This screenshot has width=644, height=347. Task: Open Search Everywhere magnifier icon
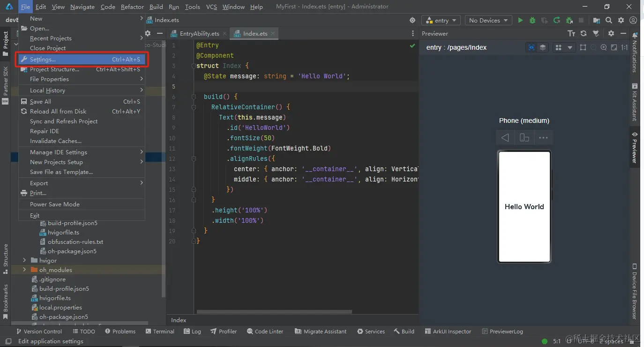(x=609, y=20)
